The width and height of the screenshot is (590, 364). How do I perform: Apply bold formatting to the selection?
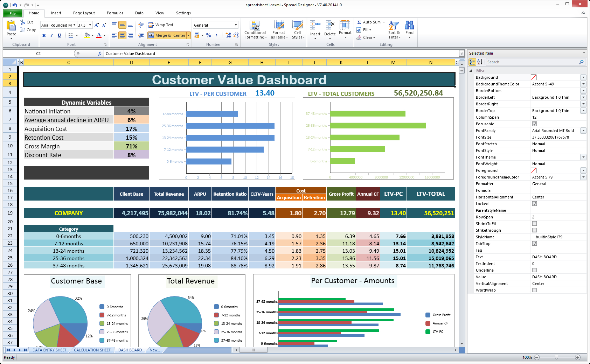(44, 35)
